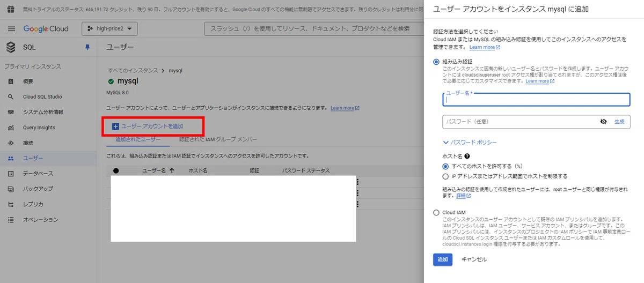Click the green status check beside mysql

tap(111, 81)
